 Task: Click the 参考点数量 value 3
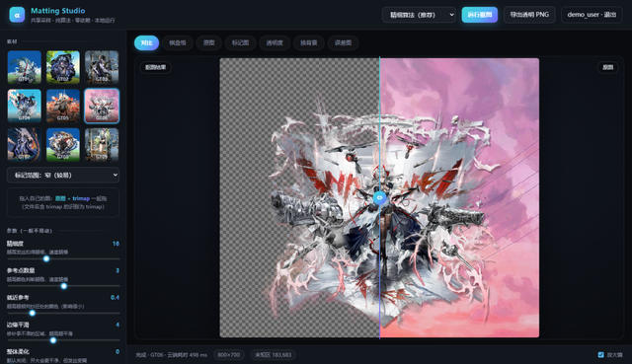click(118, 270)
